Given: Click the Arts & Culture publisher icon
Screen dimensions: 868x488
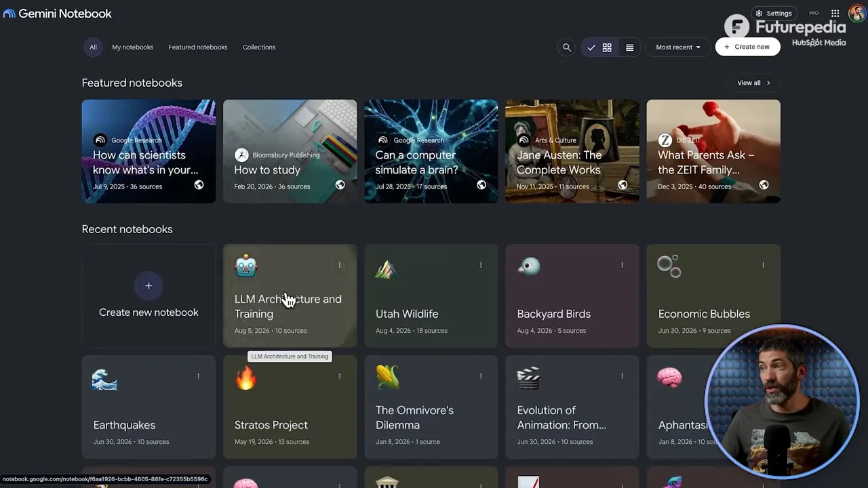Looking at the screenshot, I should tap(524, 140).
